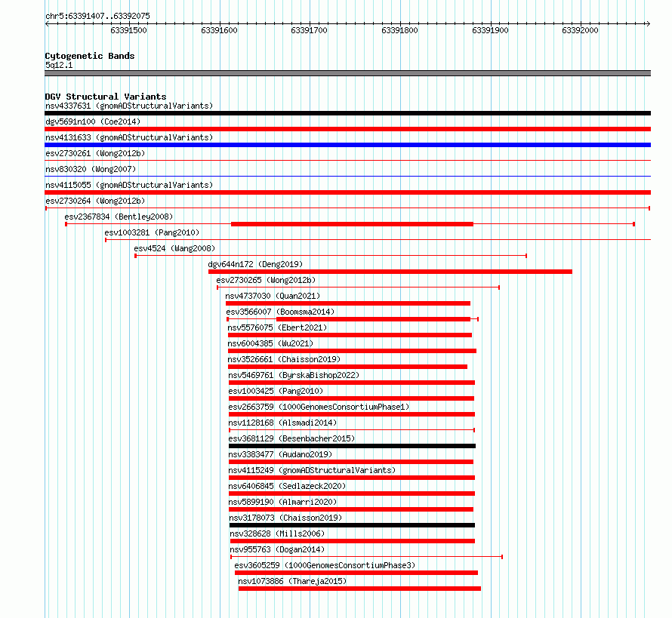The height and width of the screenshot is (618, 672).
Task: Click the black bar of nsv3178073 (Chaisson2019)
Action: (353, 525)
